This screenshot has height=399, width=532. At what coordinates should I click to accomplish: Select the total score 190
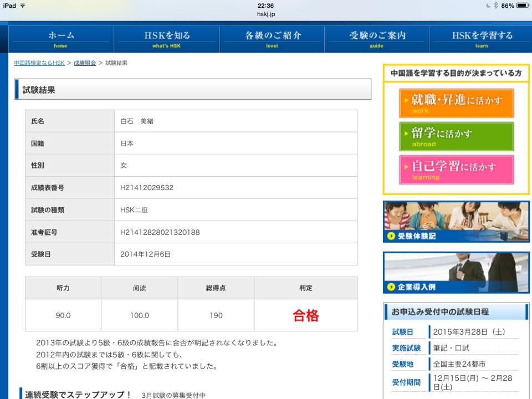[x=216, y=315]
